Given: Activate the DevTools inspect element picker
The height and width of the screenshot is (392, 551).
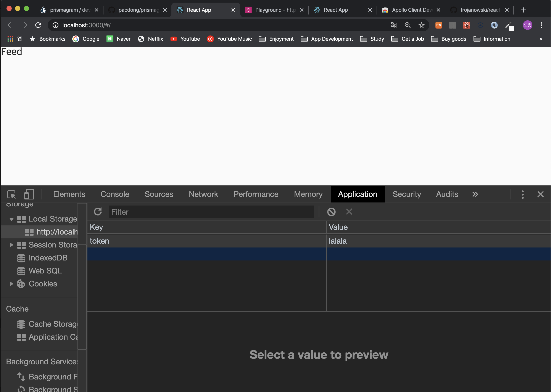Looking at the screenshot, I should pyautogui.click(x=12, y=194).
